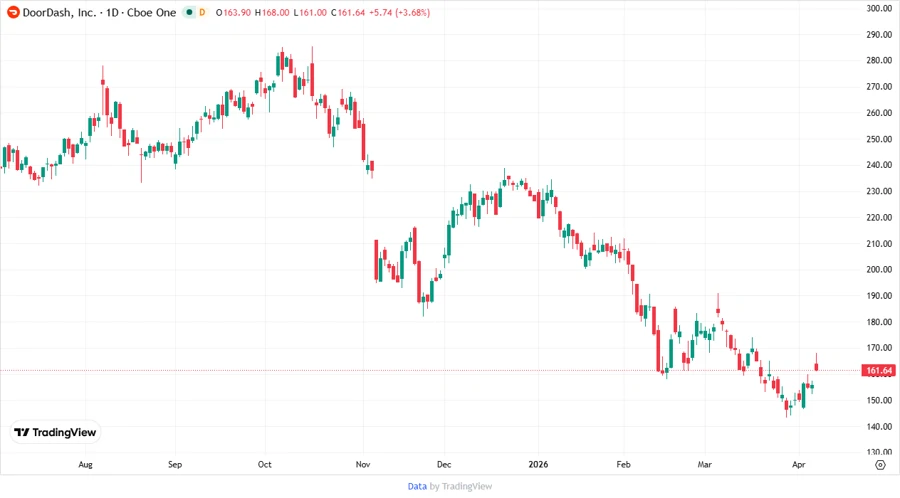Click the 140.00 price axis label
900x498 pixels.
(x=879, y=426)
